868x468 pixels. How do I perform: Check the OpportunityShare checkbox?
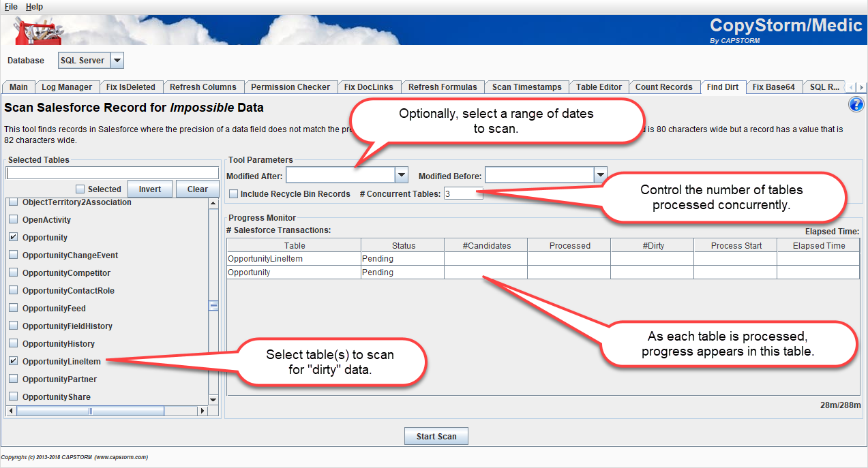point(14,397)
